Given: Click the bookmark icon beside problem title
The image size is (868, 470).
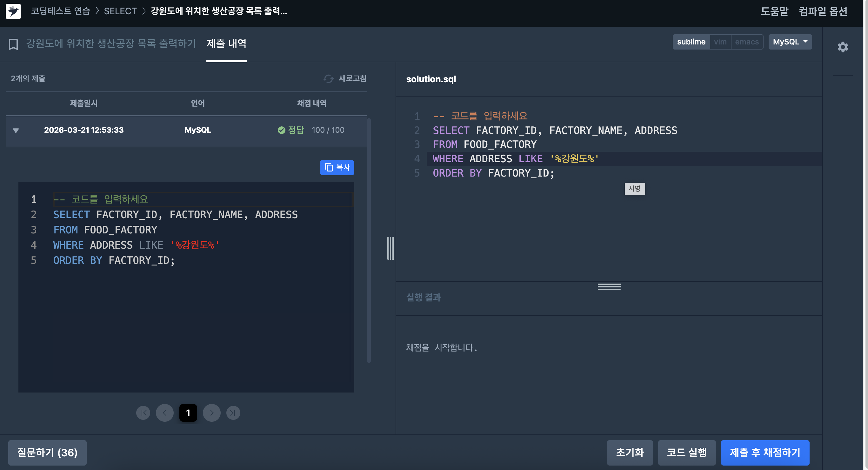Looking at the screenshot, I should [13, 44].
